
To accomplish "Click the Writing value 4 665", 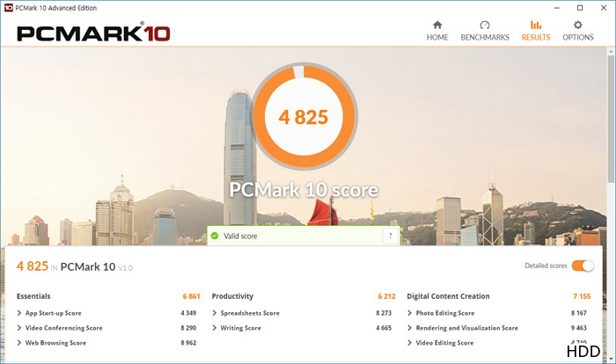I will [384, 328].
